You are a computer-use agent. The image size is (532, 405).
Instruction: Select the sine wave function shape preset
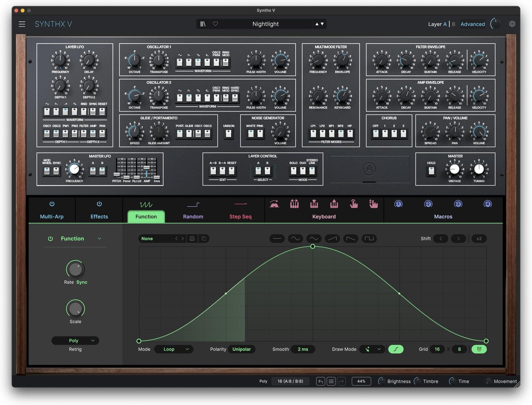[x=295, y=239]
